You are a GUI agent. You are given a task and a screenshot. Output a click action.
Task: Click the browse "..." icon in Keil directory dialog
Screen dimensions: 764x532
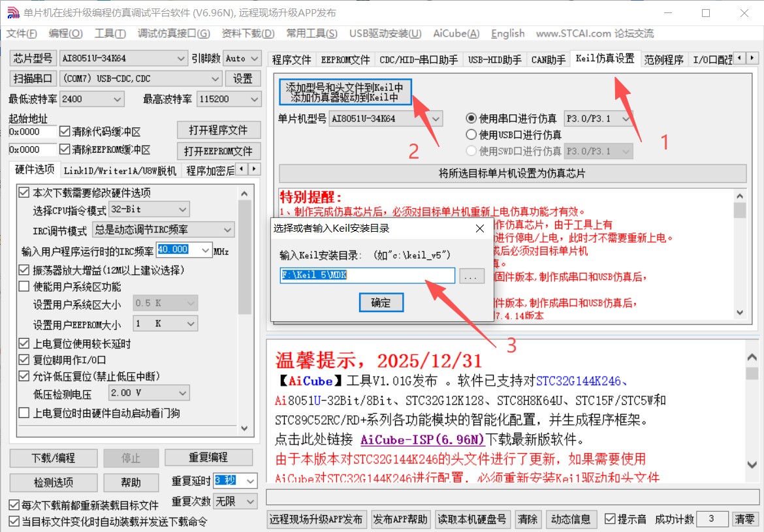471,275
